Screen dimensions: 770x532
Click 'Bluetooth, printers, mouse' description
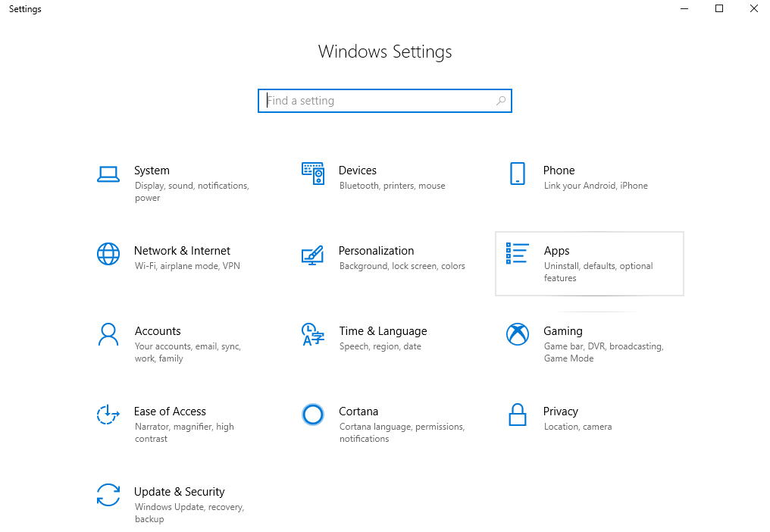[393, 186]
